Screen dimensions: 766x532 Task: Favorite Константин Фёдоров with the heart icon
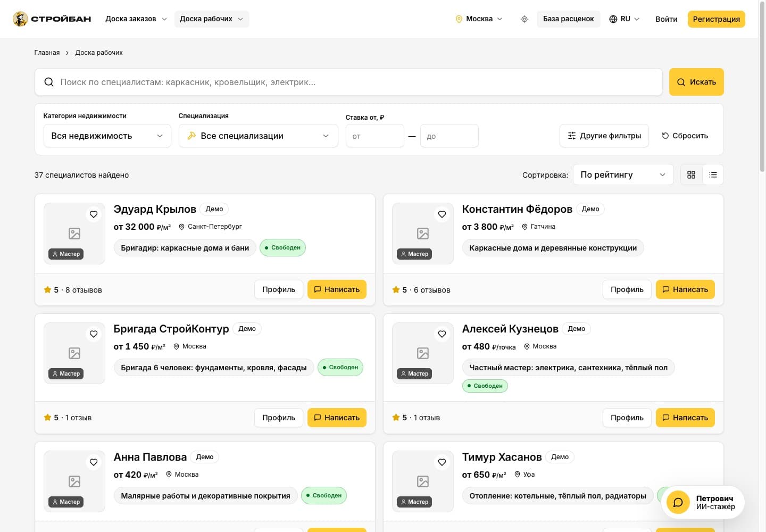point(442,214)
